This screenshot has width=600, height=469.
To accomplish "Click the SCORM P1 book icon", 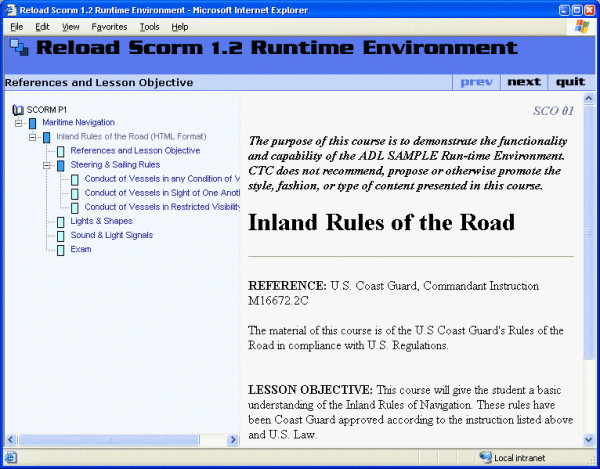I will pyautogui.click(x=18, y=110).
